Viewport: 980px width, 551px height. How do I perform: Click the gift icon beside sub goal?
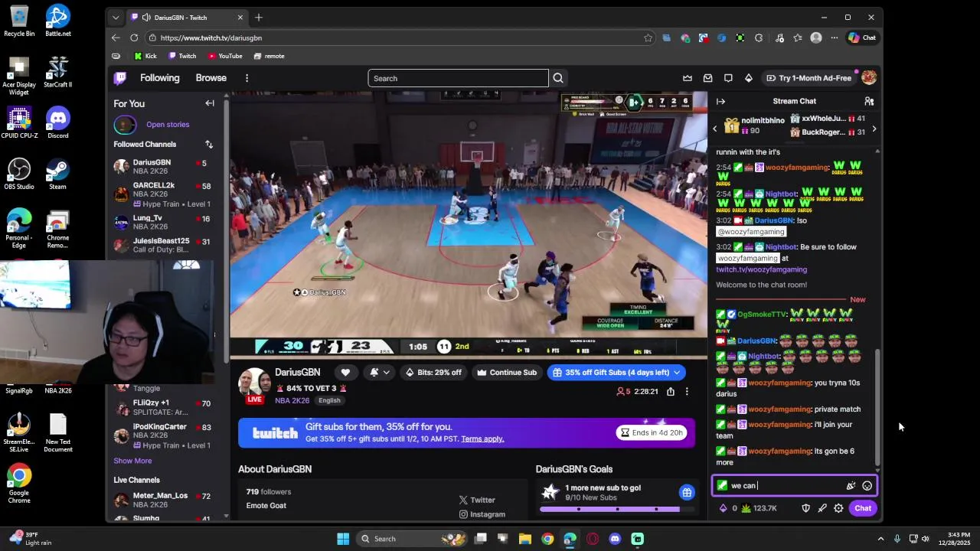[687, 492]
